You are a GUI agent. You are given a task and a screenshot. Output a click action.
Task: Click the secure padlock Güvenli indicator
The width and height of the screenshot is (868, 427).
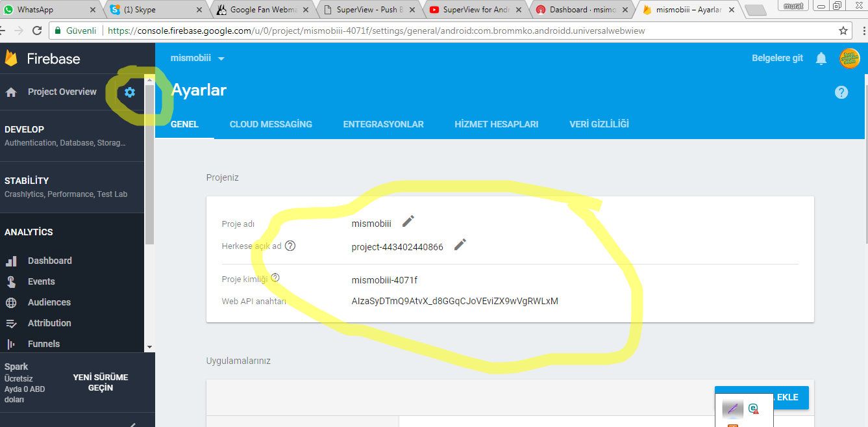pyautogui.click(x=75, y=31)
